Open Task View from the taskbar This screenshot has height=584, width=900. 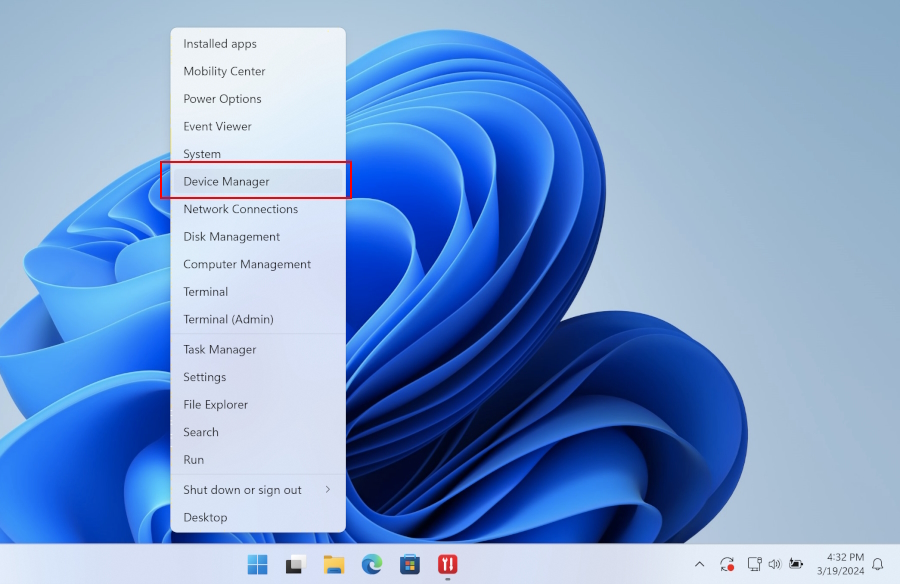[x=295, y=565]
